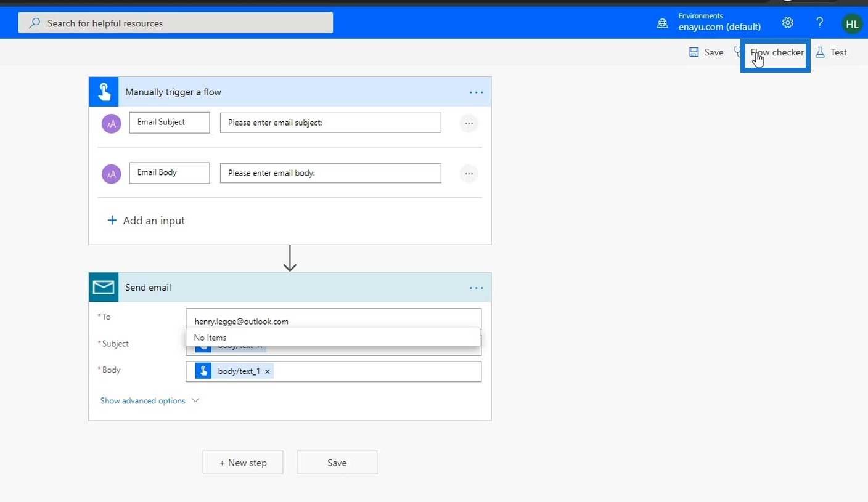
Task: Click the Send email envelope icon
Action: 104,287
